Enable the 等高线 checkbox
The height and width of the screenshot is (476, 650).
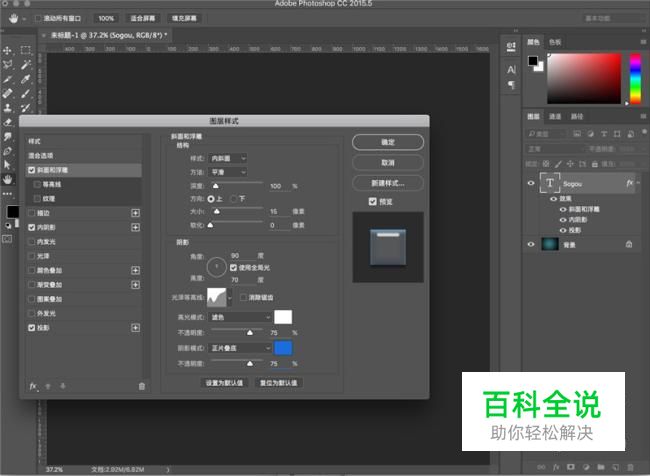pyautogui.click(x=37, y=185)
